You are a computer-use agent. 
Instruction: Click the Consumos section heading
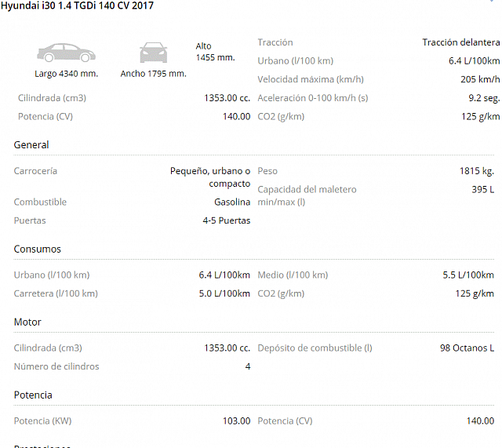coord(37,249)
